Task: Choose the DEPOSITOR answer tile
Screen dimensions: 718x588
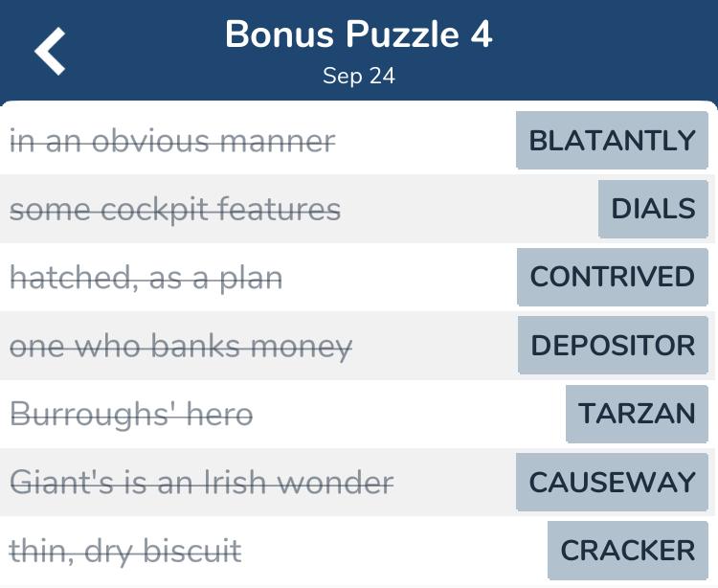Action: point(613,346)
